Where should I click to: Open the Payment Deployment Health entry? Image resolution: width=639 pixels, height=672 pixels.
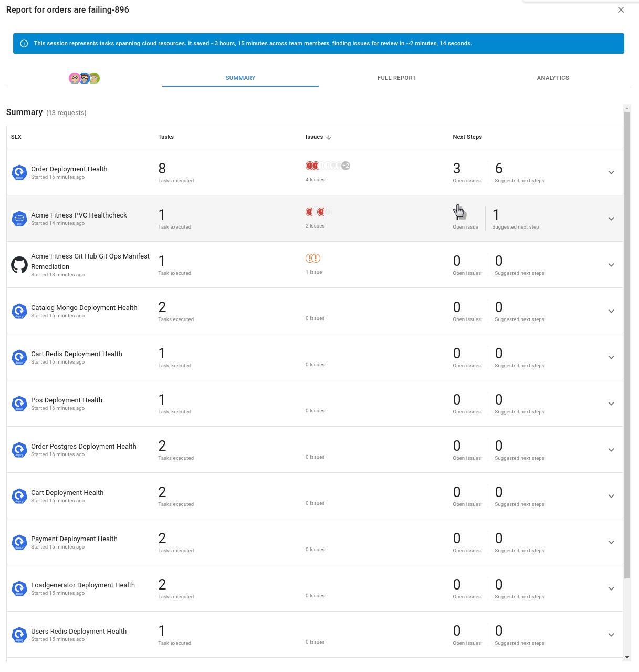tap(74, 539)
